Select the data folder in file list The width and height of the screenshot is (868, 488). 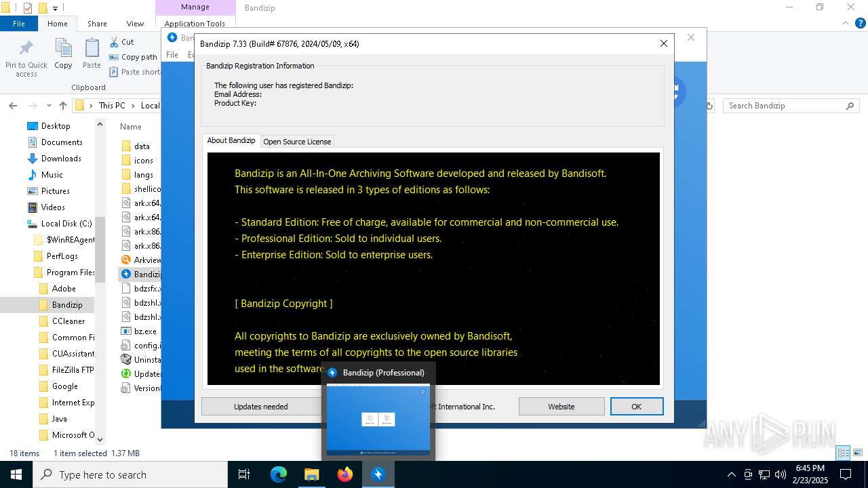click(141, 146)
